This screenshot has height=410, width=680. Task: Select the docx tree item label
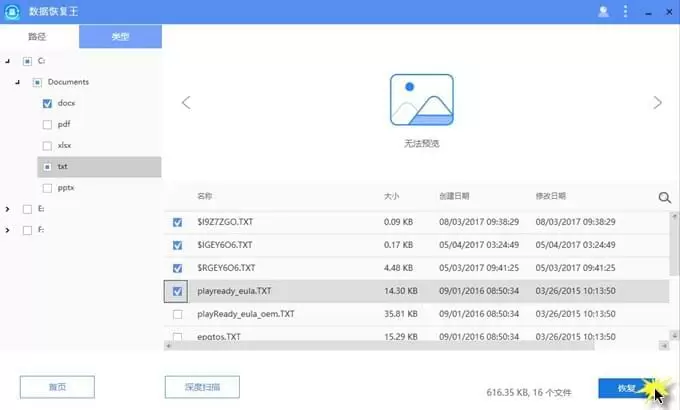66,103
